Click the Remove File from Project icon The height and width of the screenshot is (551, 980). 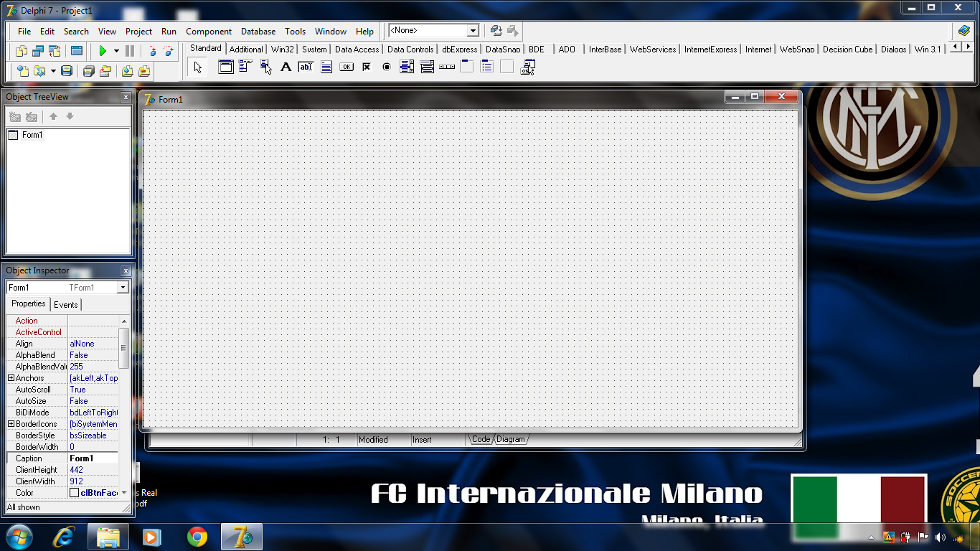[144, 71]
